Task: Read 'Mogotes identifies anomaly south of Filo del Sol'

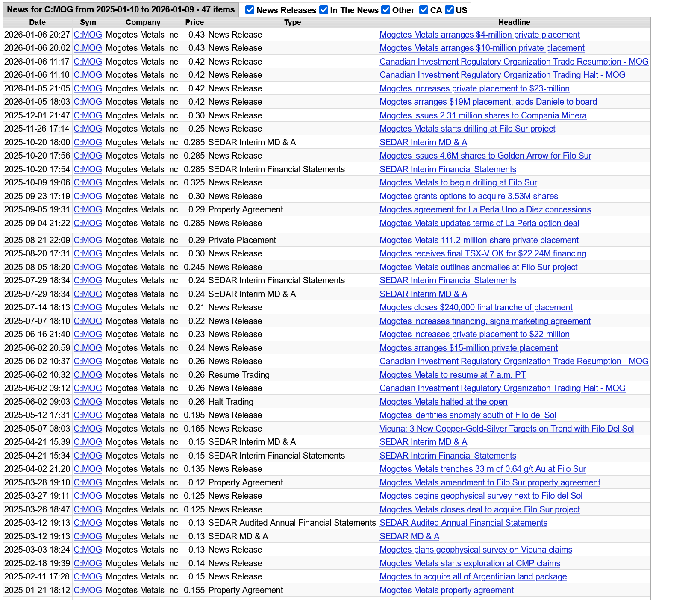Action: pos(468,415)
